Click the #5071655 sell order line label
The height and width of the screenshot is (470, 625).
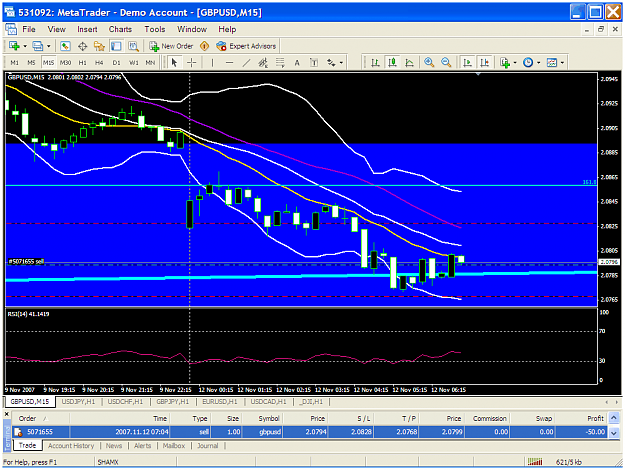(26, 262)
